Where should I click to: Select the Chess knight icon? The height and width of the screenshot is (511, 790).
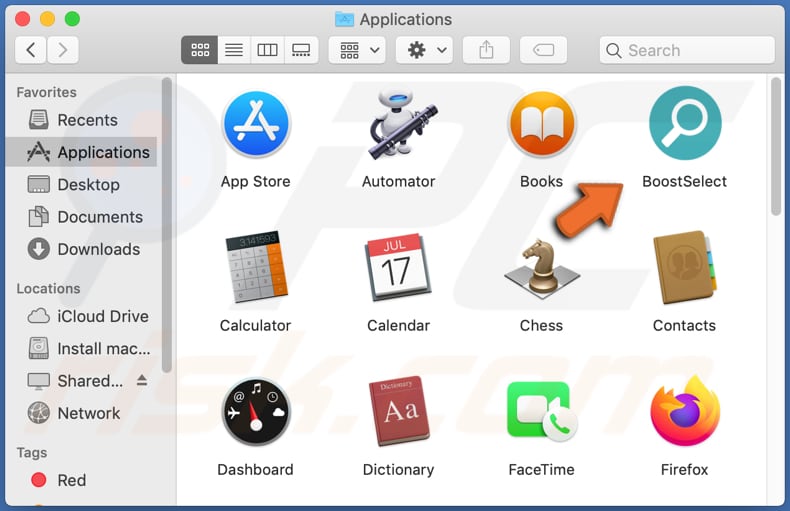click(x=542, y=267)
